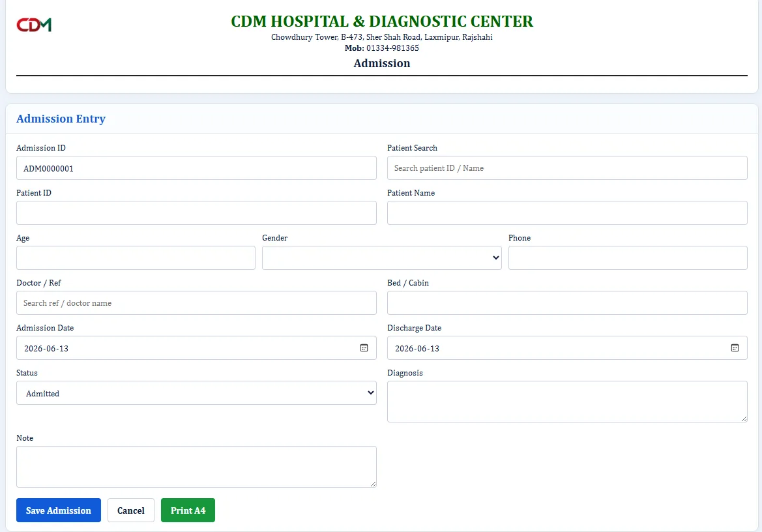Open the Status dropdown showing Admitted
The width and height of the screenshot is (762, 532).
click(x=196, y=392)
